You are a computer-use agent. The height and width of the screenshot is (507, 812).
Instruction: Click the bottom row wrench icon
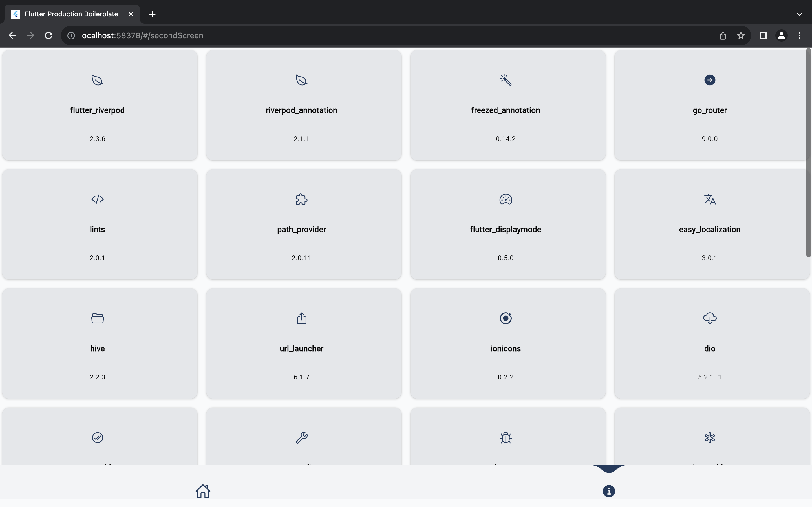[301, 437]
